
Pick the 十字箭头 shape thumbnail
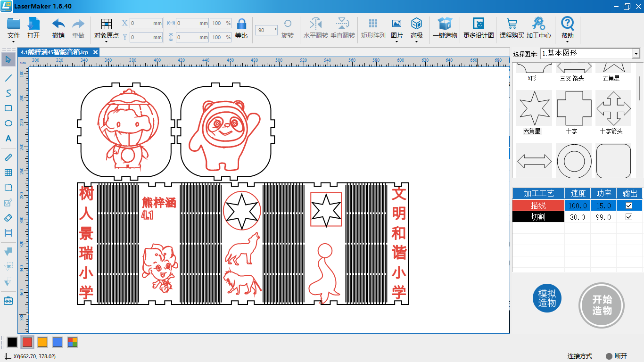[x=613, y=107]
